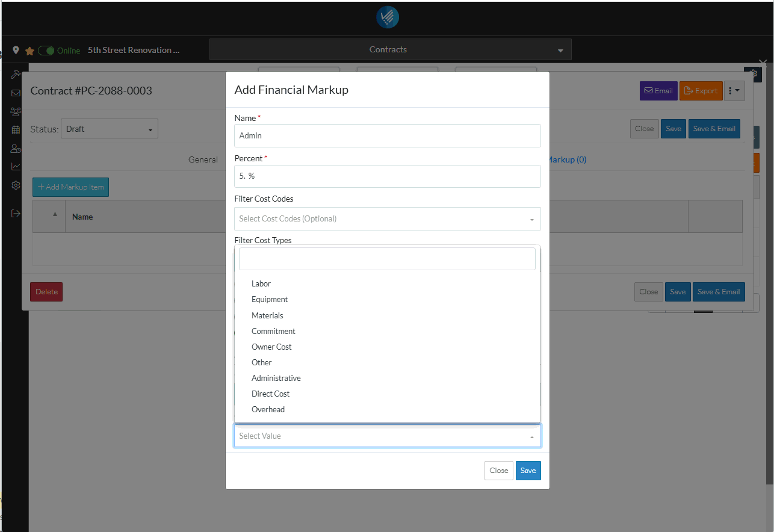Close the Add Financial Markup dialog

coord(498,471)
